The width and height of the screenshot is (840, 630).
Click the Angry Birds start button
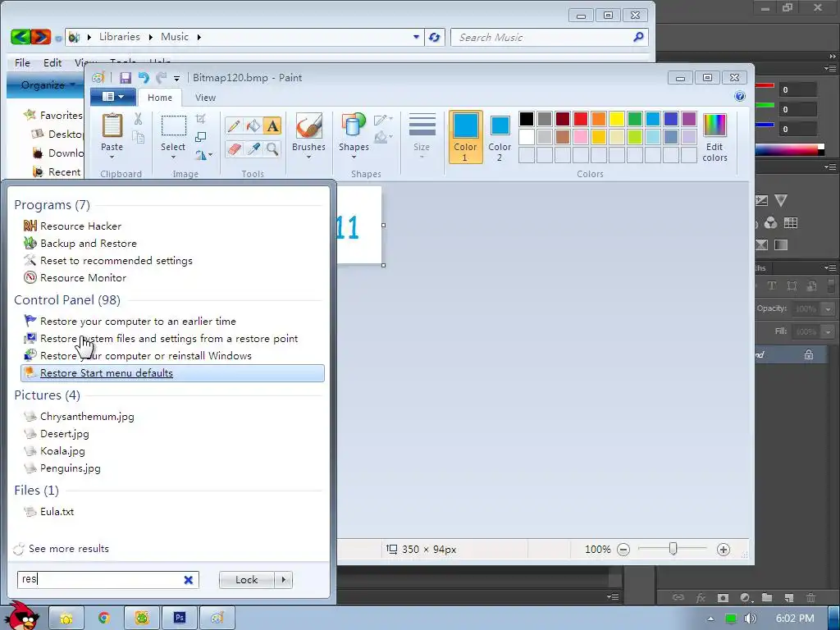pos(22,616)
